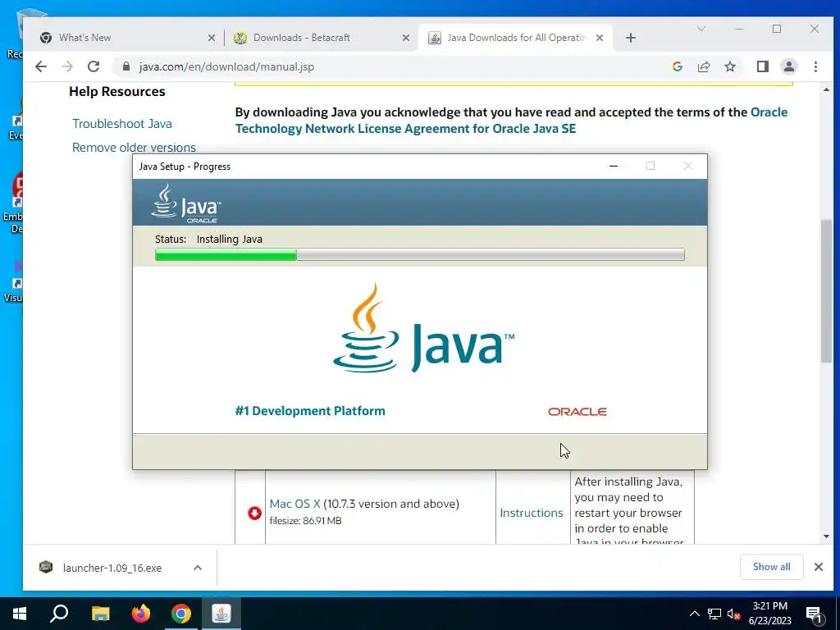Click Google icon in address bar
840x630 pixels.
(x=677, y=66)
